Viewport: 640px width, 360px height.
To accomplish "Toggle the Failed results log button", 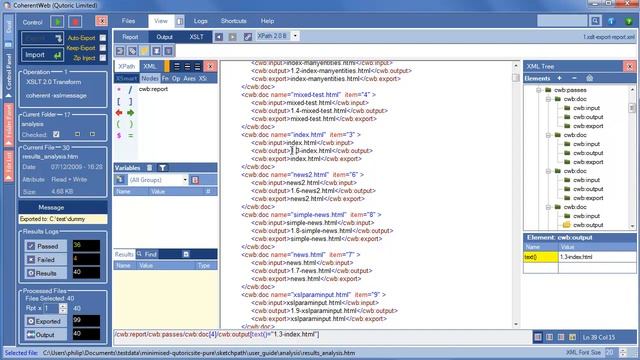I will click(x=45, y=260).
